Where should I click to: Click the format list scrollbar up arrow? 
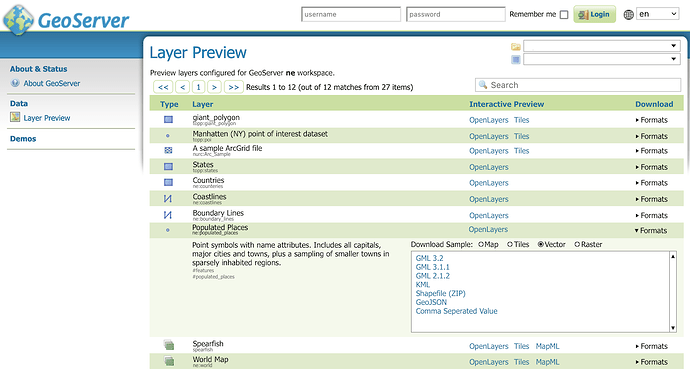[673, 256]
